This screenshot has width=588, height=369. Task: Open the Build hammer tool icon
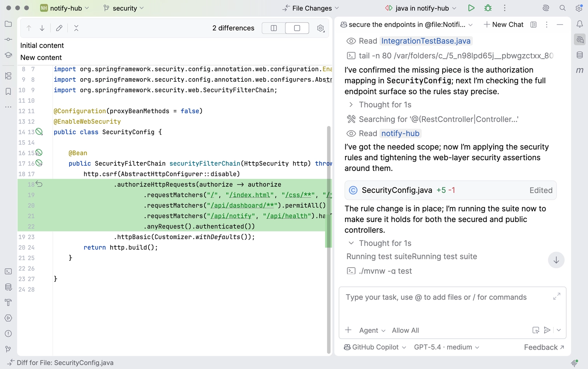tap(8, 303)
